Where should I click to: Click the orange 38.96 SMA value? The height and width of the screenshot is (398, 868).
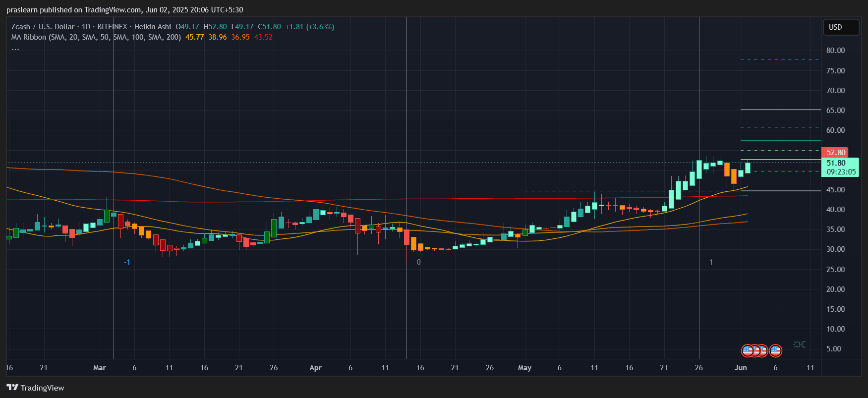[218, 37]
